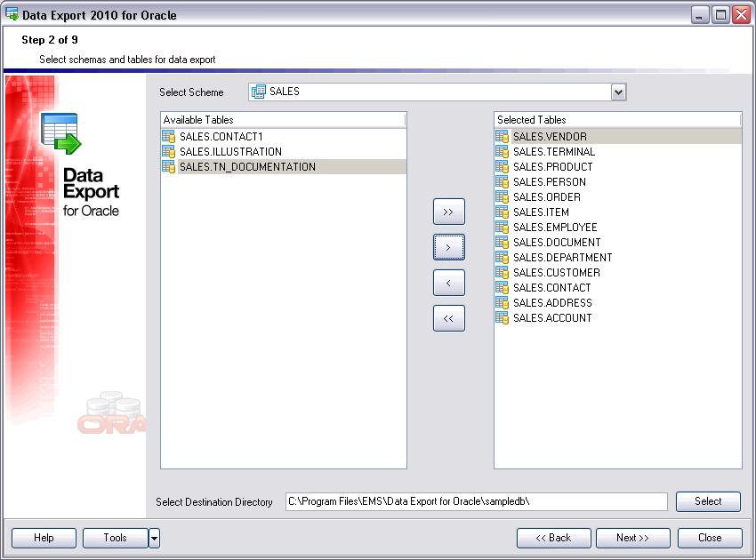This screenshot has width=756, height=560.
Task: Open Help for this wizard
Action: tap(44, 539)
